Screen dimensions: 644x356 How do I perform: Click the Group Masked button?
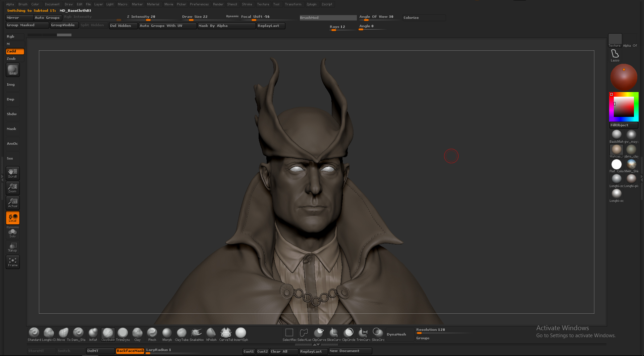tap(28, 25)
